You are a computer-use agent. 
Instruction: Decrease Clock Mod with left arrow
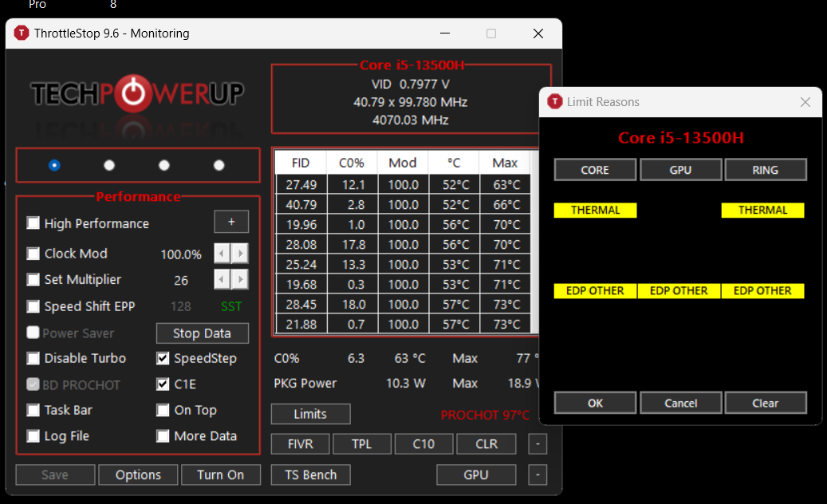[x=222, y=254]
